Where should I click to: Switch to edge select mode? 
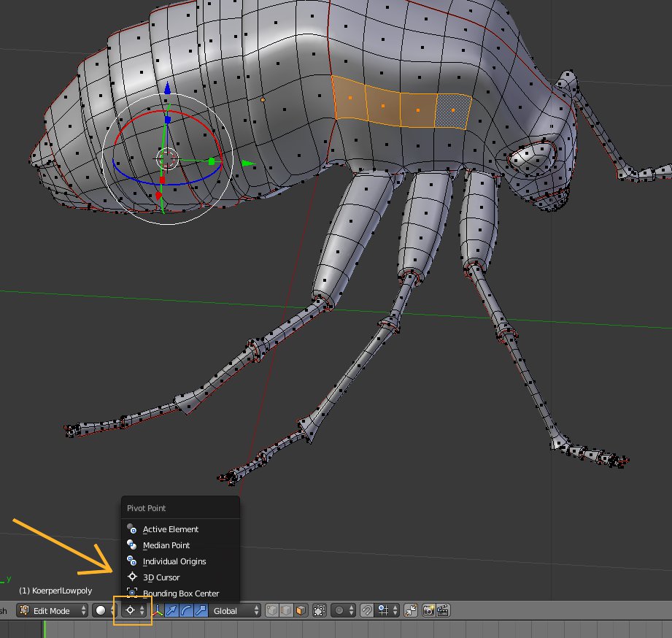(x=285, y=610)
